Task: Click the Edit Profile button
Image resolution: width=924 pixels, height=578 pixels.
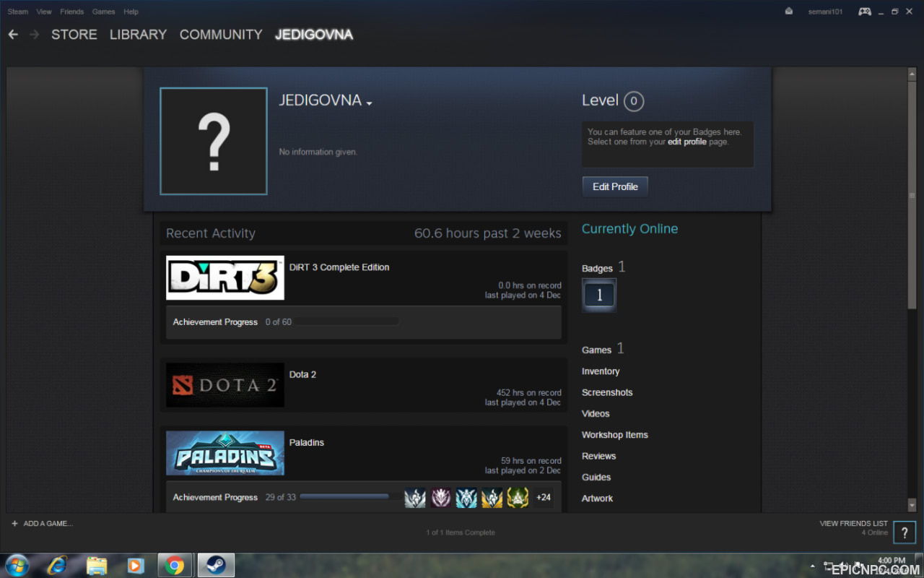Action: (x=615, y=186)
